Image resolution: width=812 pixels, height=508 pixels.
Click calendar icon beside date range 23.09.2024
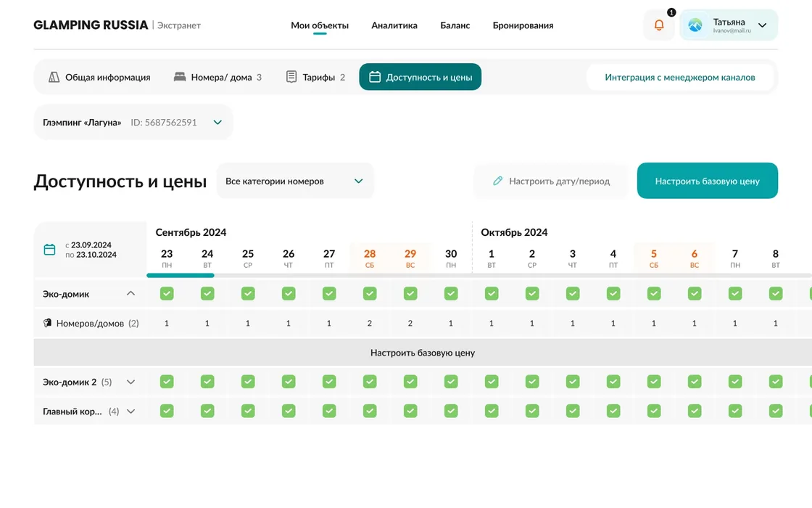tap(50, 250)
